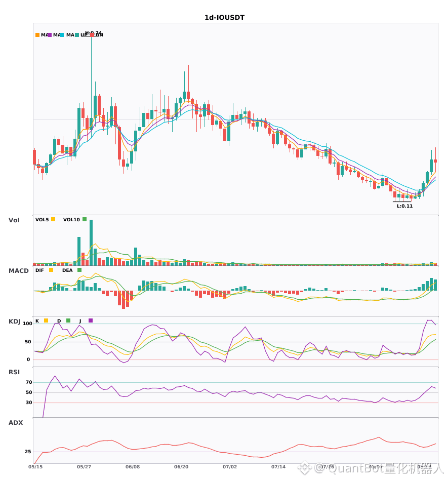Viewport: 448px width, 481px height.
Task: Click the RSI axis value 50
Action: click(29, 392)
